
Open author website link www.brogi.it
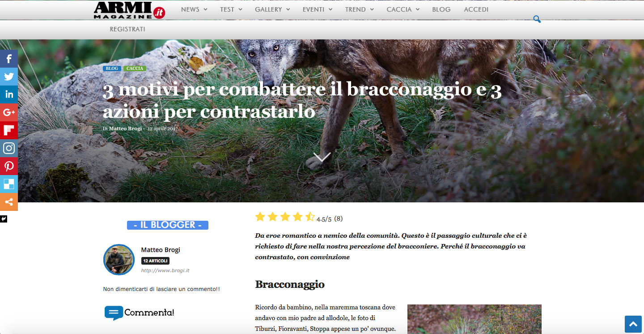165,270
